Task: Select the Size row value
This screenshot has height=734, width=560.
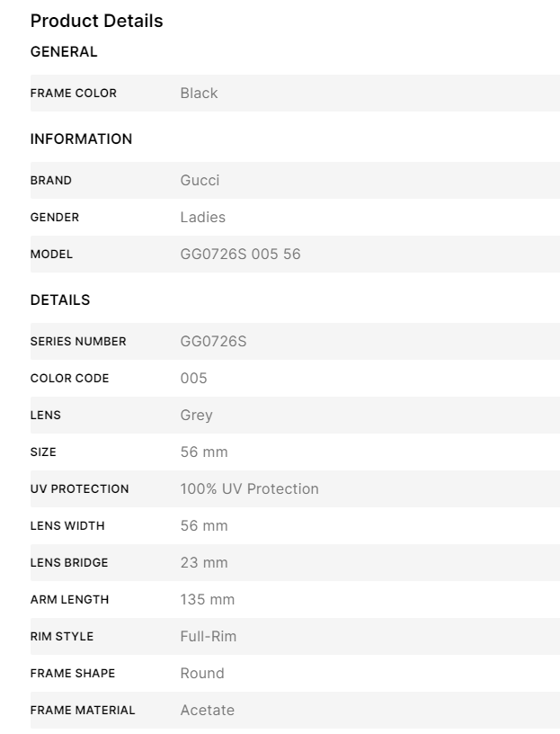Action: coord(203,452)
